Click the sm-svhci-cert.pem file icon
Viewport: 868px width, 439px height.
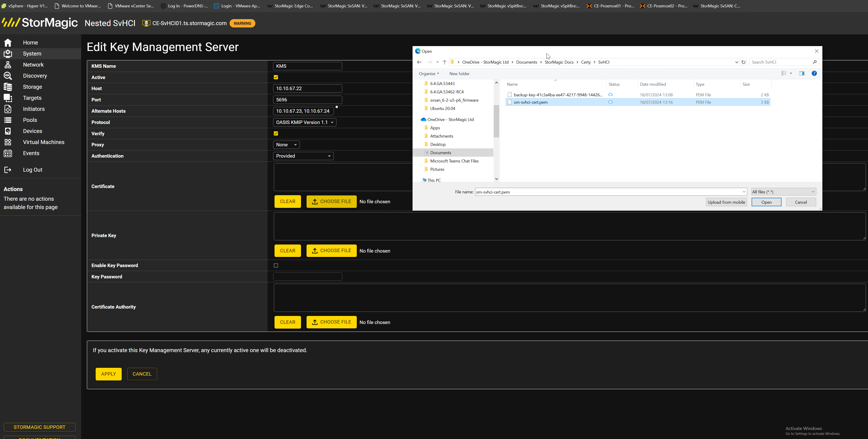coord(509,102)
